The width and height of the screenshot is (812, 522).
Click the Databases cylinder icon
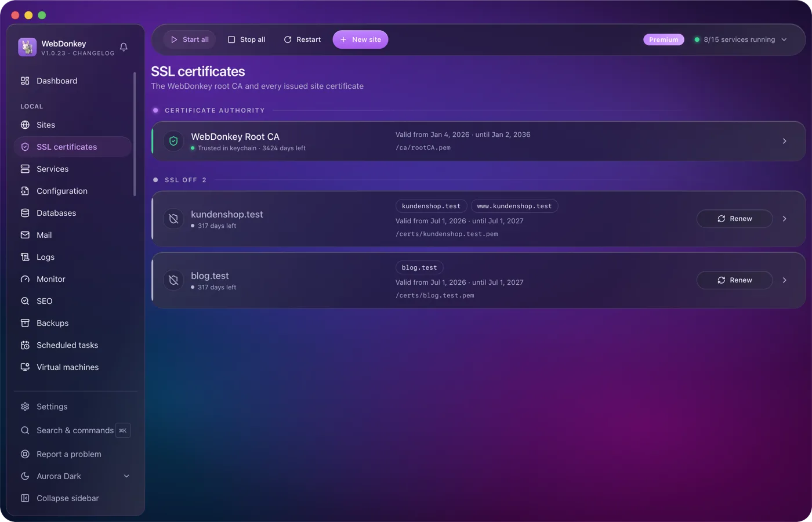(25, 213)
